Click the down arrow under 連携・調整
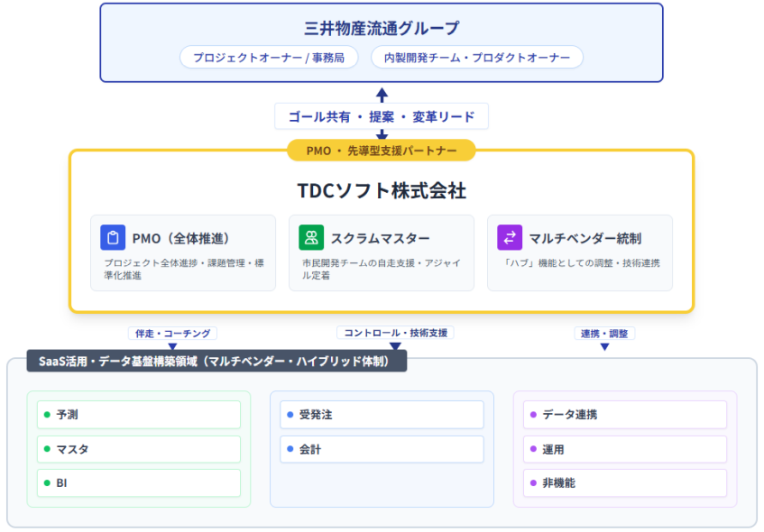The image size is (764, 532). (x=604, y=345)
